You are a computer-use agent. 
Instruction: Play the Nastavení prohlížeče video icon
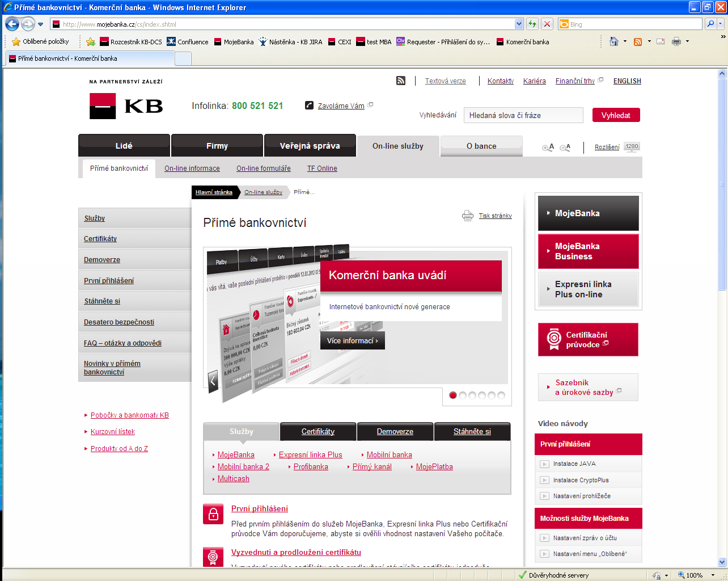[x=544, y=496]
